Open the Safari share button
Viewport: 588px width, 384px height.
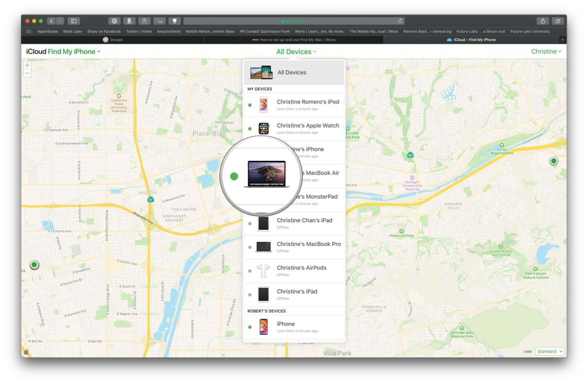pos(543,21)
